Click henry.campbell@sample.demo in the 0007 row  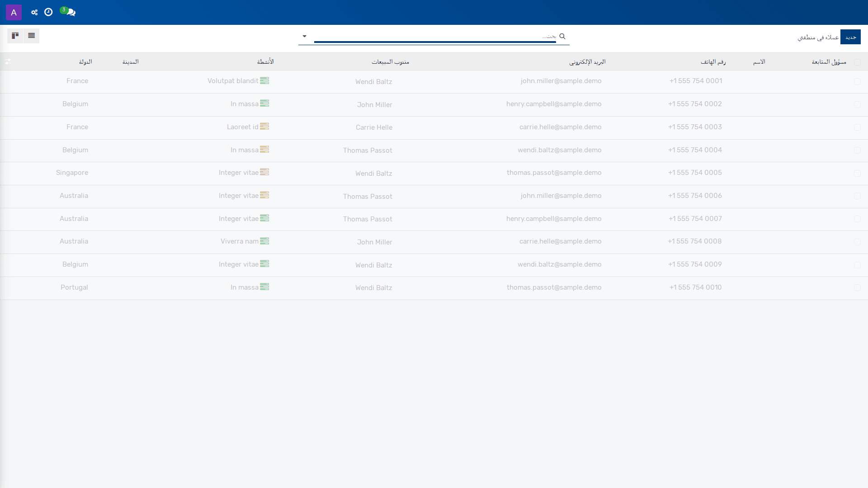(554, 219)
